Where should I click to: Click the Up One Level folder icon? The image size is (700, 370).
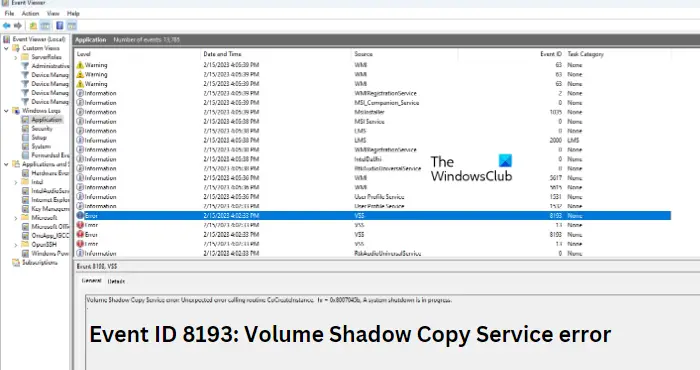33,25
